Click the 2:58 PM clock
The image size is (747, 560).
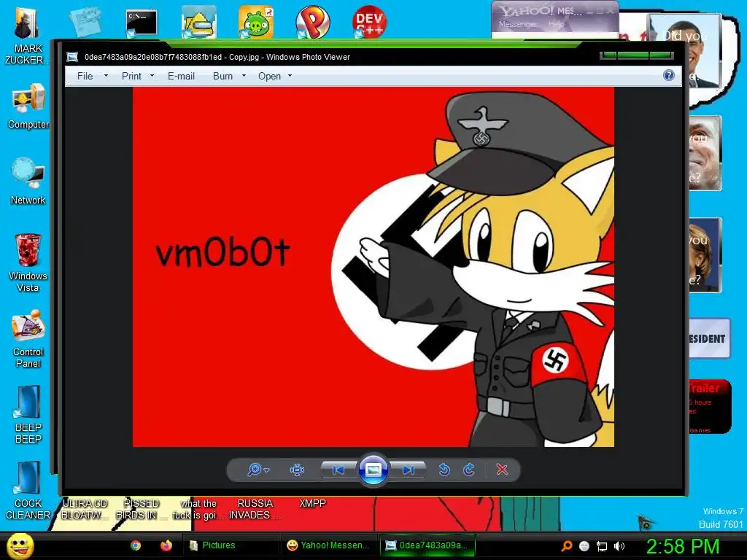(x=683, y=546)
